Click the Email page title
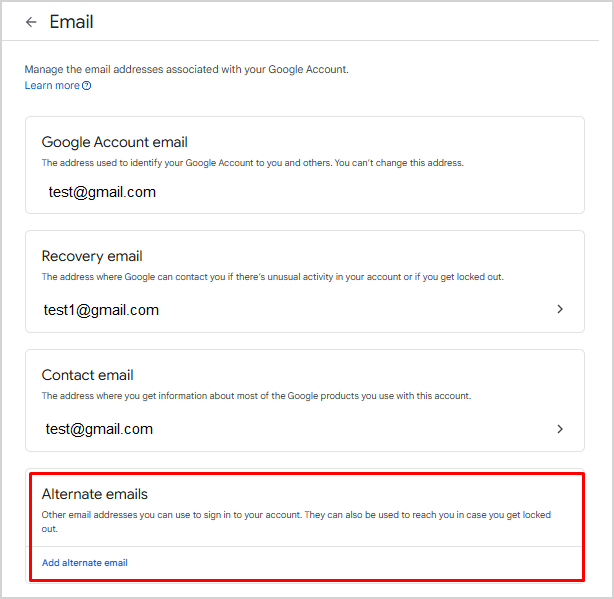 [72, 22]
